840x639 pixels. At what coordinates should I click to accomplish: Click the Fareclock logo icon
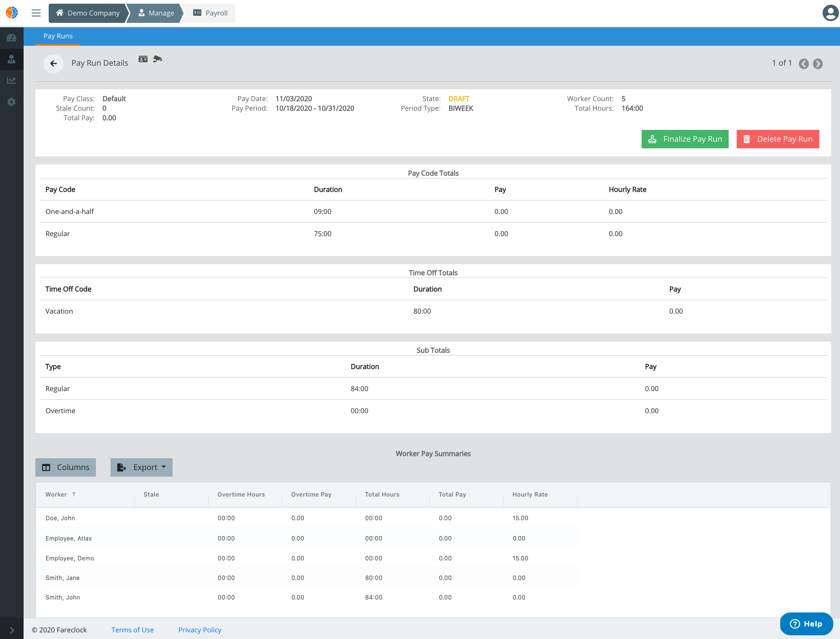coord(12,13)
